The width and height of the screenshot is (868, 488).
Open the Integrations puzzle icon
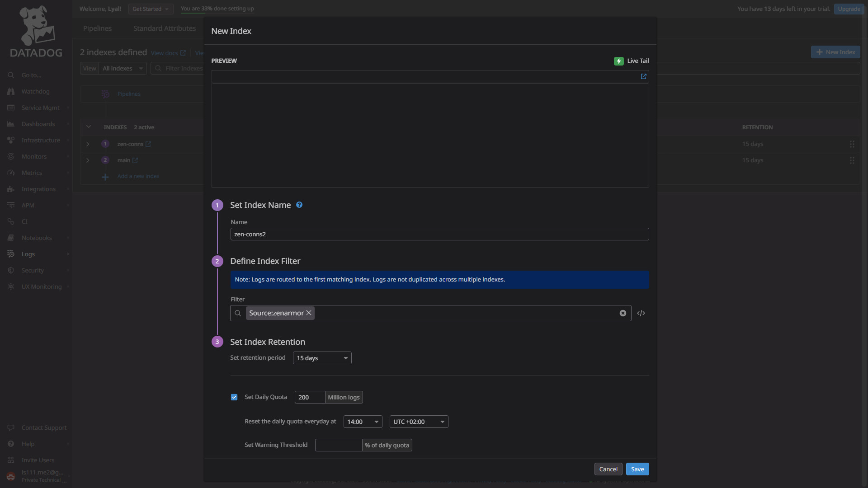[11, 189]
